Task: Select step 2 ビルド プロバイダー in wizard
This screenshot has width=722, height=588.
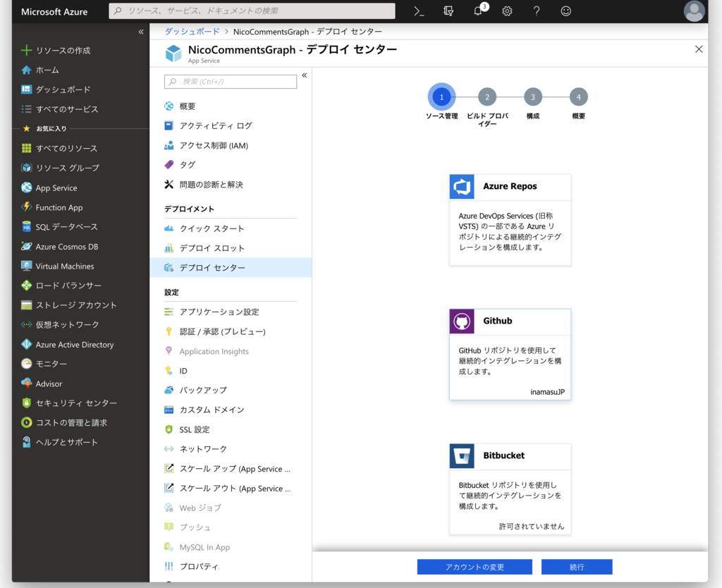Action: click(x=487, y=97)
